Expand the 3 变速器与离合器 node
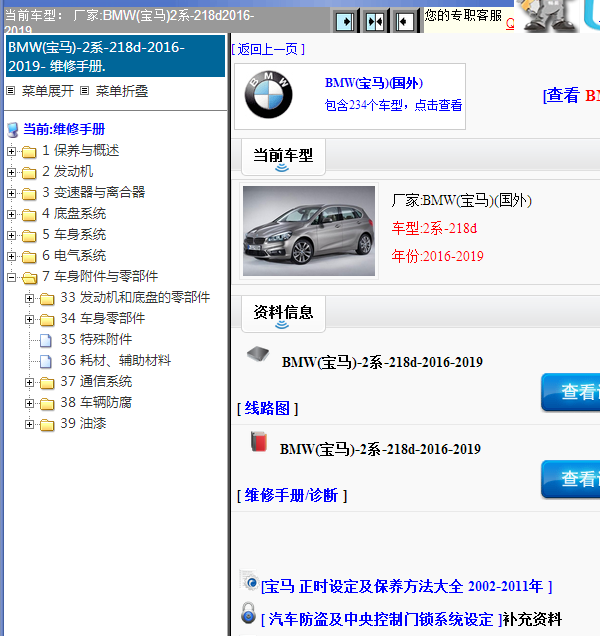600x636 pixels. tap(11, 193)
